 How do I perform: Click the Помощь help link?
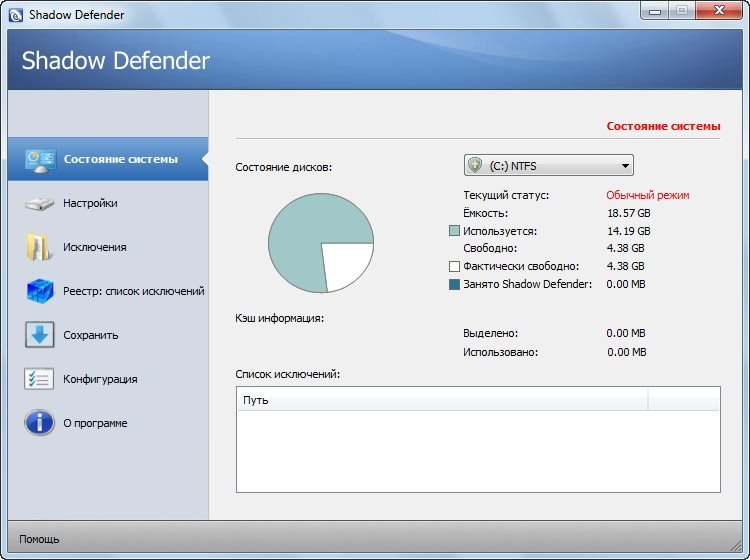coord(39,539)
